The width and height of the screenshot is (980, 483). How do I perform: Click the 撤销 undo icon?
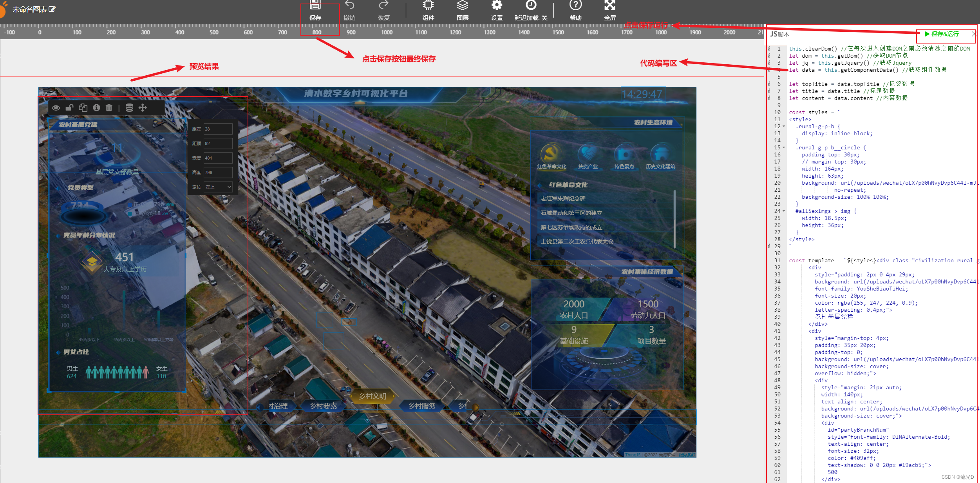[x=349, y=5]
